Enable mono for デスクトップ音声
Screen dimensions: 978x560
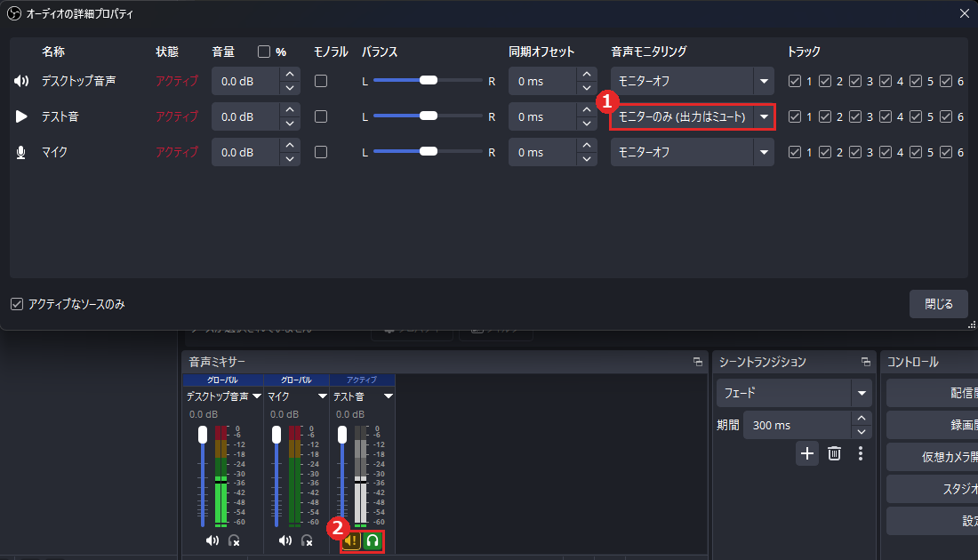pyautogui.click(x=321, y=81)
